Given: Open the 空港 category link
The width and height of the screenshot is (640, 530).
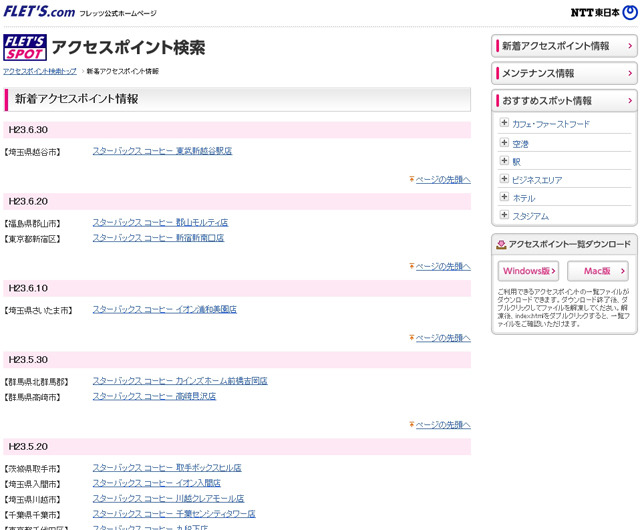Looking at the screenshot, I should point(520,144).
